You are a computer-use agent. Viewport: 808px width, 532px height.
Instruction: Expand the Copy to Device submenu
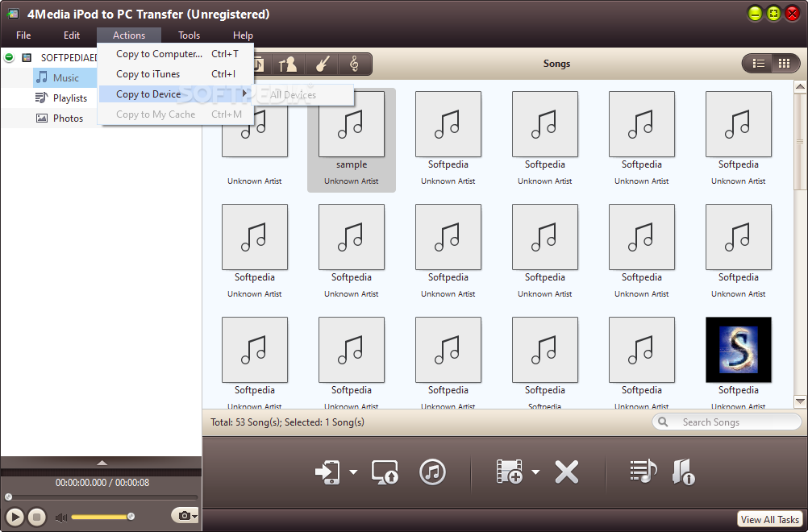tap(177, 94)
